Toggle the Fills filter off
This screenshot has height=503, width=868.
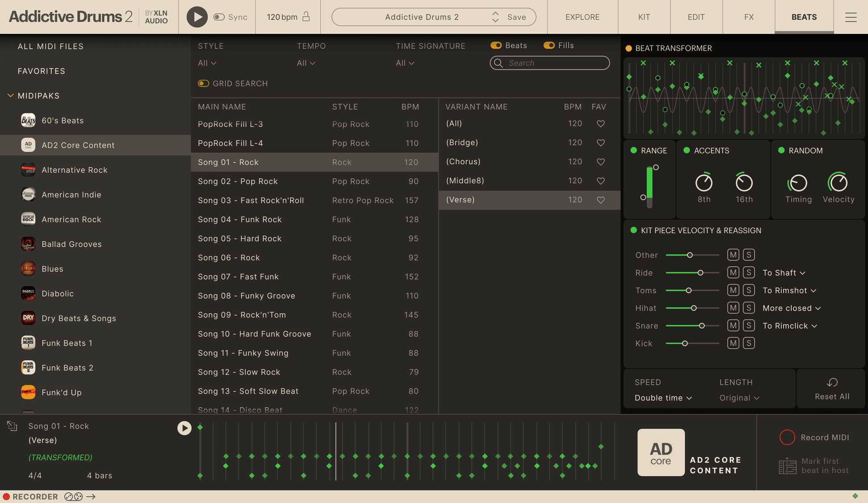point(549,45)
